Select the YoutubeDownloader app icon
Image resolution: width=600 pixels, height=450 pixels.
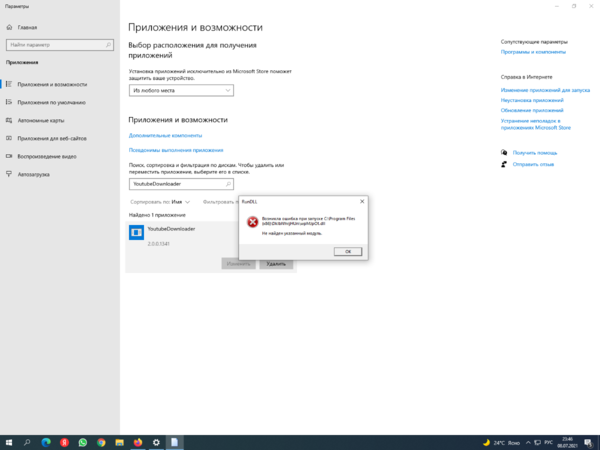click(x=136, y=232)
